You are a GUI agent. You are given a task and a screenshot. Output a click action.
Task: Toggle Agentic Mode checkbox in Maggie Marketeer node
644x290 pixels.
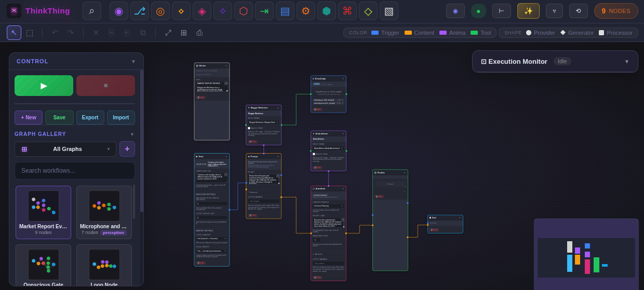click(x=249, y=128)
